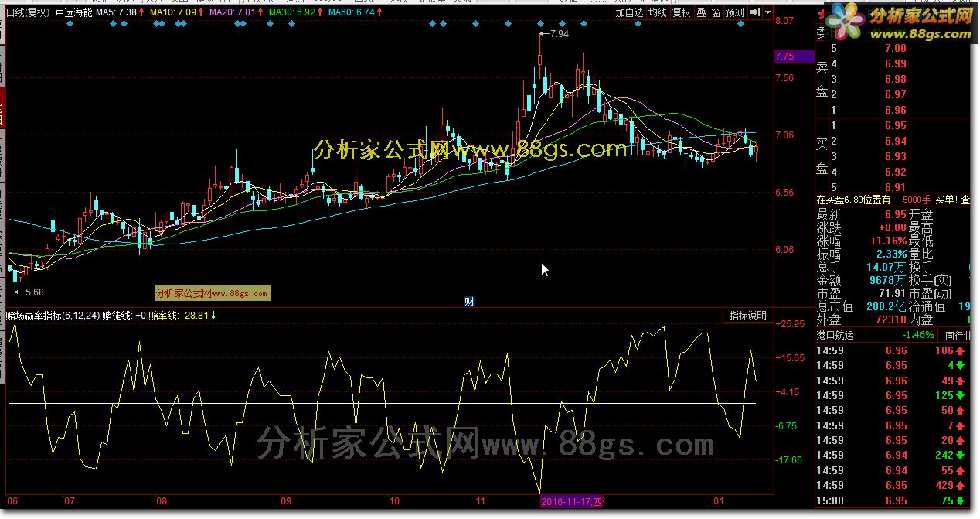Click sell level 2 price 6.97

click(895, 94)
